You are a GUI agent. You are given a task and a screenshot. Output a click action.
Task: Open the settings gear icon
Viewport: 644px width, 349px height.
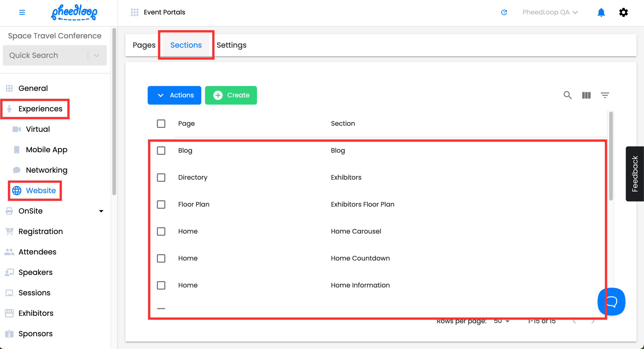[x=623, y=12]
